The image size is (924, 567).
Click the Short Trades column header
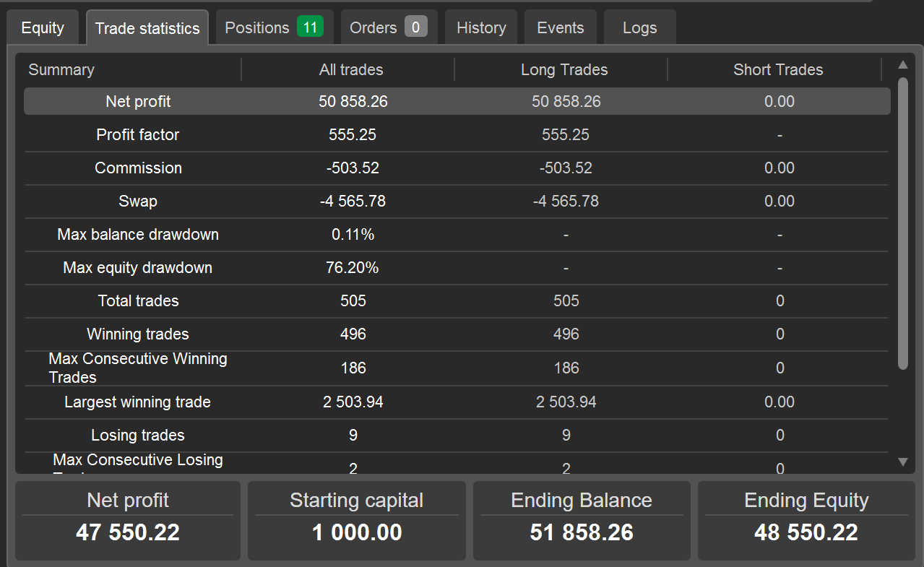(x=778, y=70)
